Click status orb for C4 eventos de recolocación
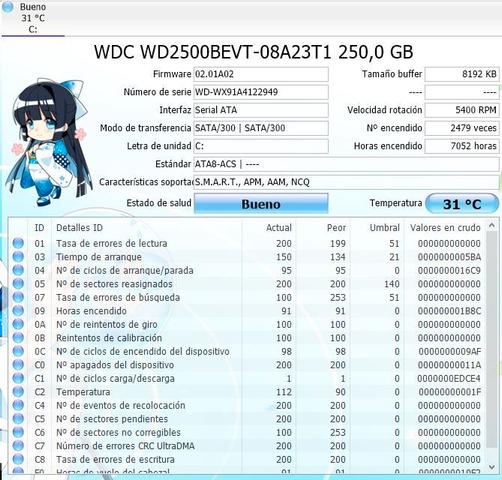 (18, 405)
